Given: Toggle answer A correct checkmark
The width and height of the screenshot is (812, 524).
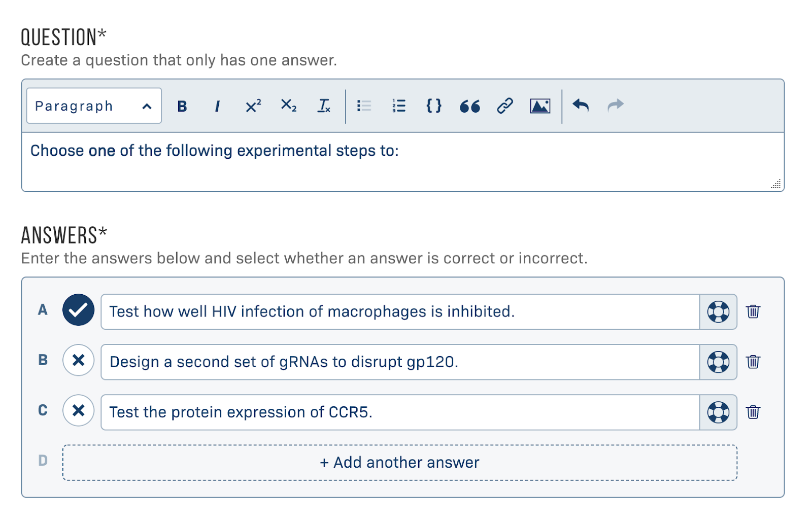Looking at the screenshot, I should pos(78,310).
